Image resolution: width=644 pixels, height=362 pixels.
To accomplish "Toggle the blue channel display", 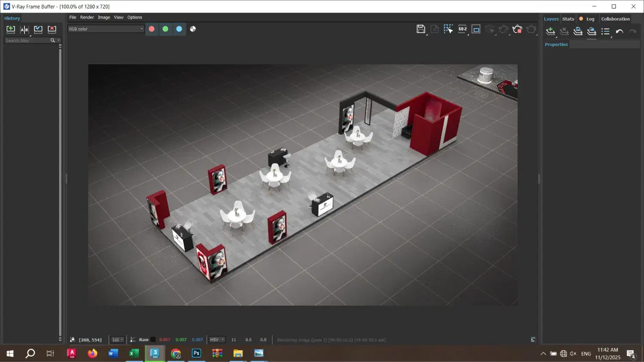I will pos(179,29).
